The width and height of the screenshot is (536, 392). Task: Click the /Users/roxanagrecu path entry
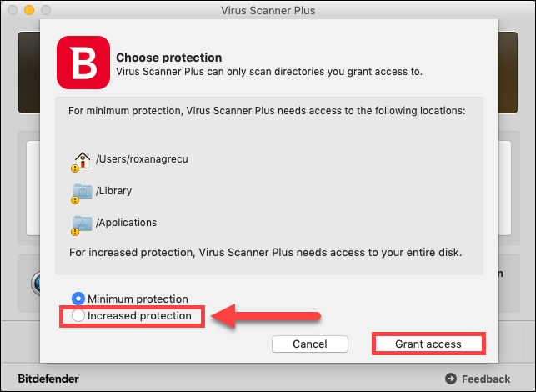142,159
